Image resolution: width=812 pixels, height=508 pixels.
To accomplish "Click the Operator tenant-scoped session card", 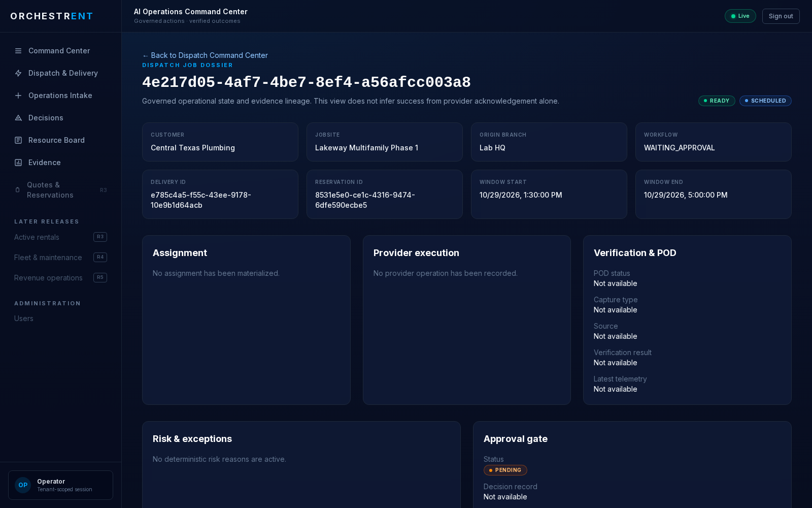I will coord(60,485).
